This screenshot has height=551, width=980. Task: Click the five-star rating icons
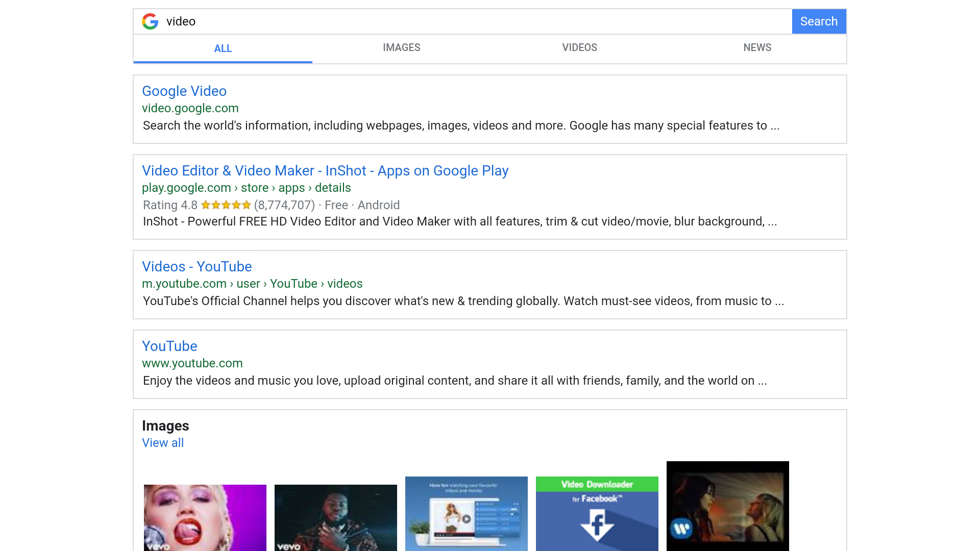(x=226, y=205)
